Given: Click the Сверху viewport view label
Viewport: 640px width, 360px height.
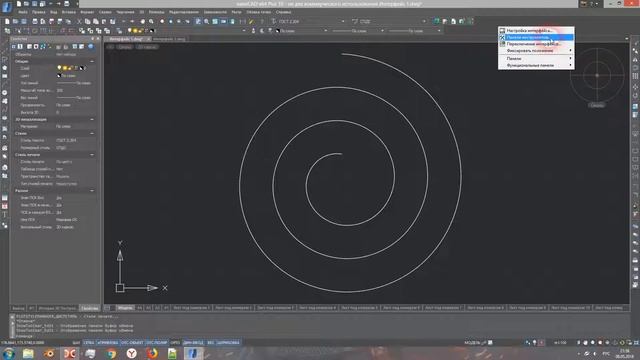Looking at the screenshot, I should pyautogui.click(x=124, y=47).
